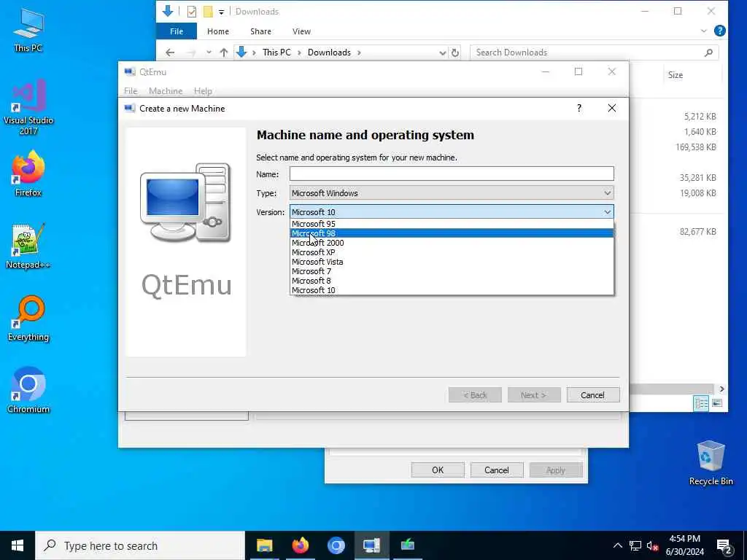Open Explorer Share ribbon tab
The image size is (747, 560).
pyautogui.click(x=260, y=31)
